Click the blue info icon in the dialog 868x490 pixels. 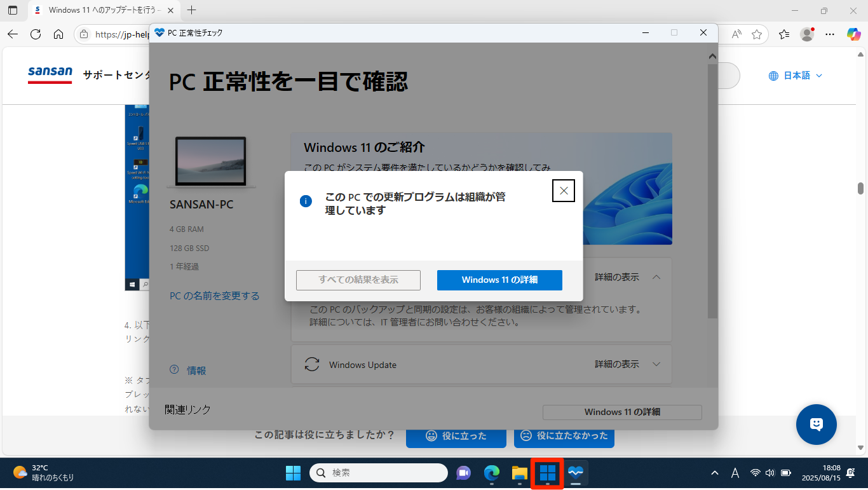[306, 201]
